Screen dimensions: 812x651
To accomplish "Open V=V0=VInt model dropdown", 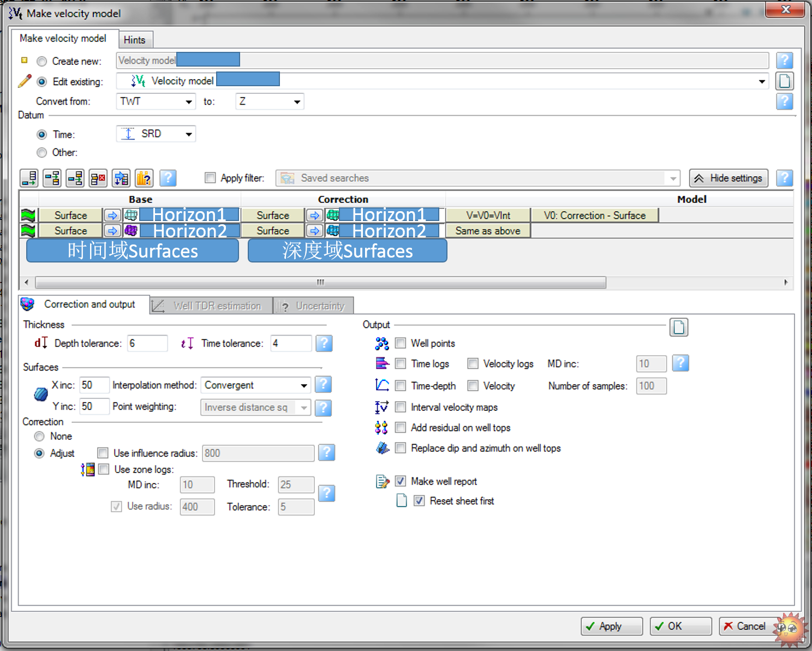I will (x=488, y=215).
